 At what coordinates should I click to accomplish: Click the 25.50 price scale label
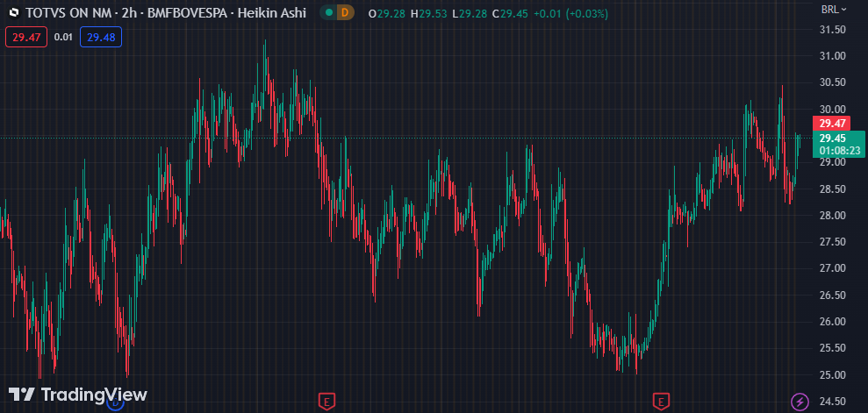click(833, 348)
